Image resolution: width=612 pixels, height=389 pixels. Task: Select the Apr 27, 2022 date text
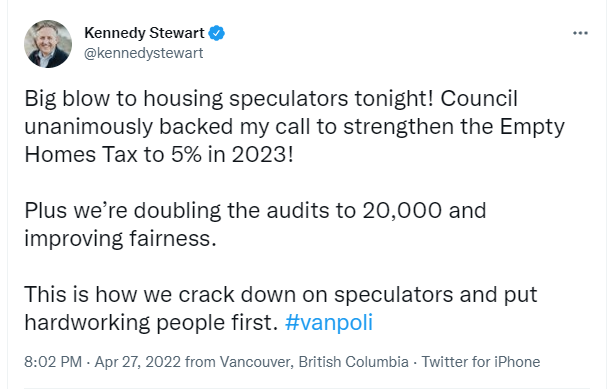coord(138,362)
